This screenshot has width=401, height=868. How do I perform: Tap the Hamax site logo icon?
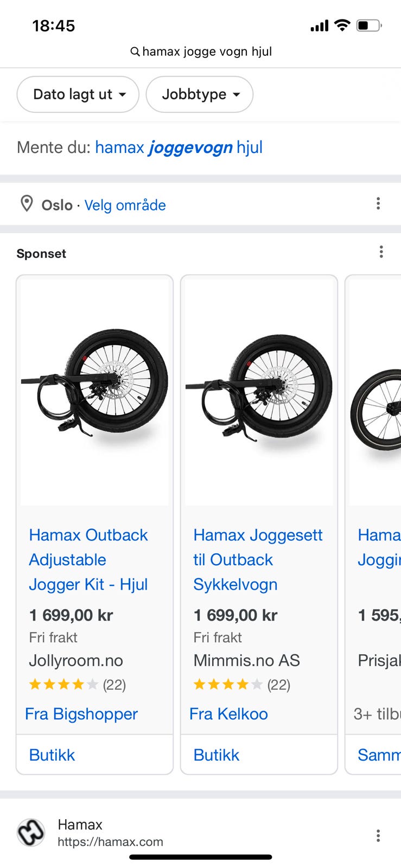[31, 833]
